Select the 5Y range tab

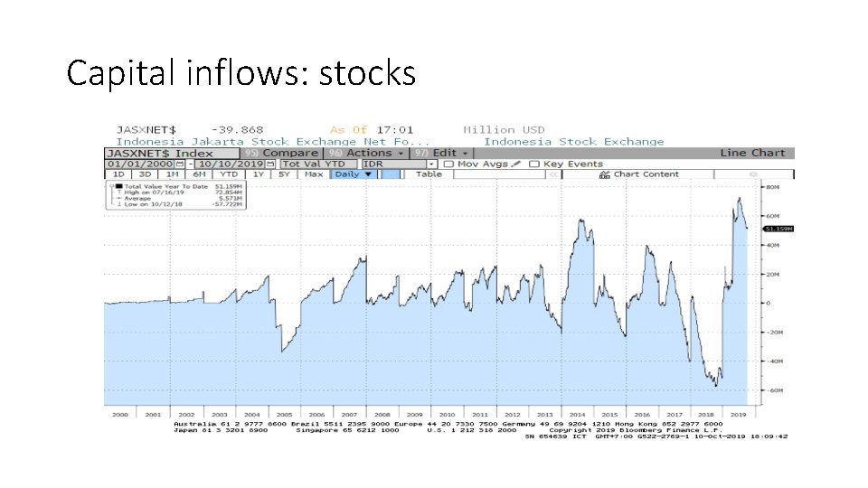(284, 174)
